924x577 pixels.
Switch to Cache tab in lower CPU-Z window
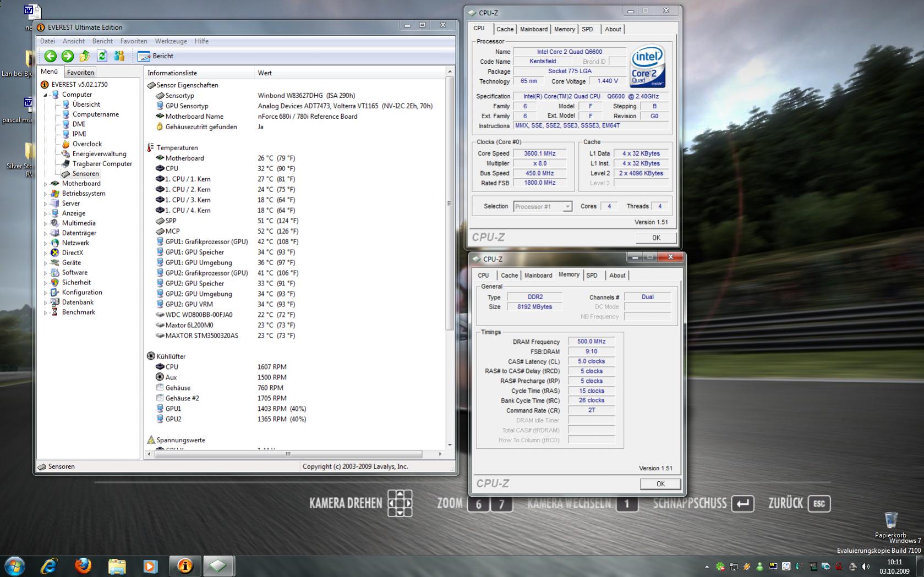(x=509, y=276)
